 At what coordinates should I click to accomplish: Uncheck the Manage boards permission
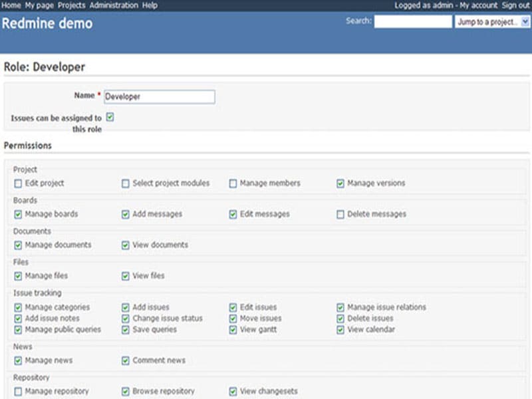tap(17, 214)
